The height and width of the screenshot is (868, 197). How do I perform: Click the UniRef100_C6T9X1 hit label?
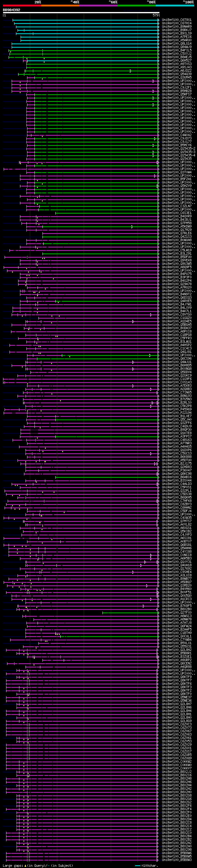pos(176,20)
